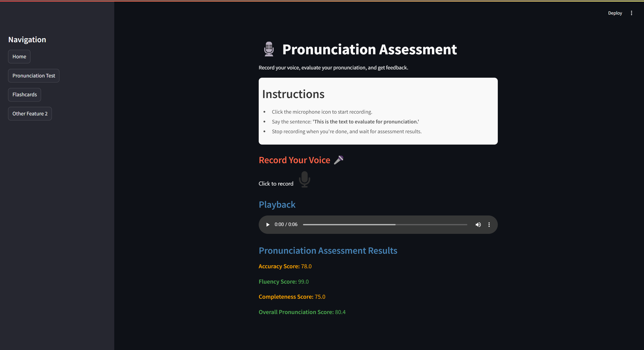644x350 pixels.
Task: Select the recording microphone under Click to record
Action: (304, 180)
